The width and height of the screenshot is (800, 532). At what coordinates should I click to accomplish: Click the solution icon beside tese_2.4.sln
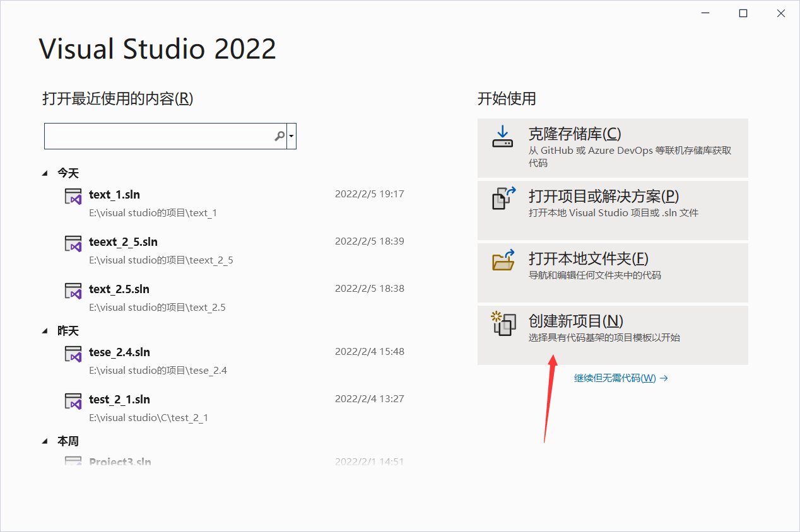(73, 354)
